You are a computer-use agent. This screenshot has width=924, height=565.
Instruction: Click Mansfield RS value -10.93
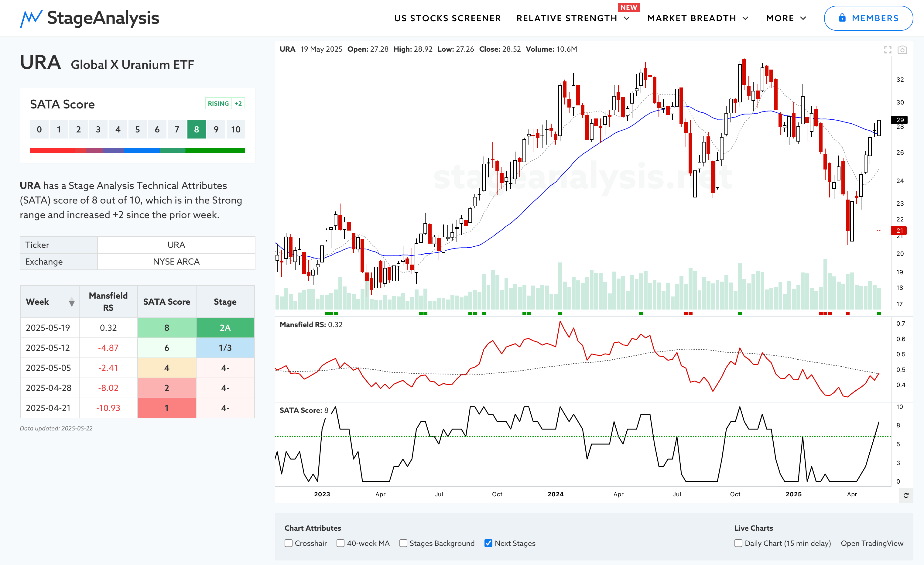(108, 408)
